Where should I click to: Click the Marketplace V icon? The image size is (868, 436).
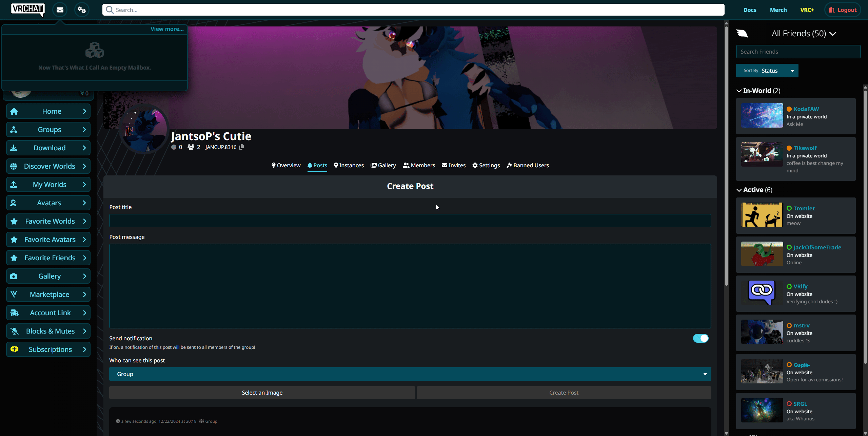(x=14, y=294)
